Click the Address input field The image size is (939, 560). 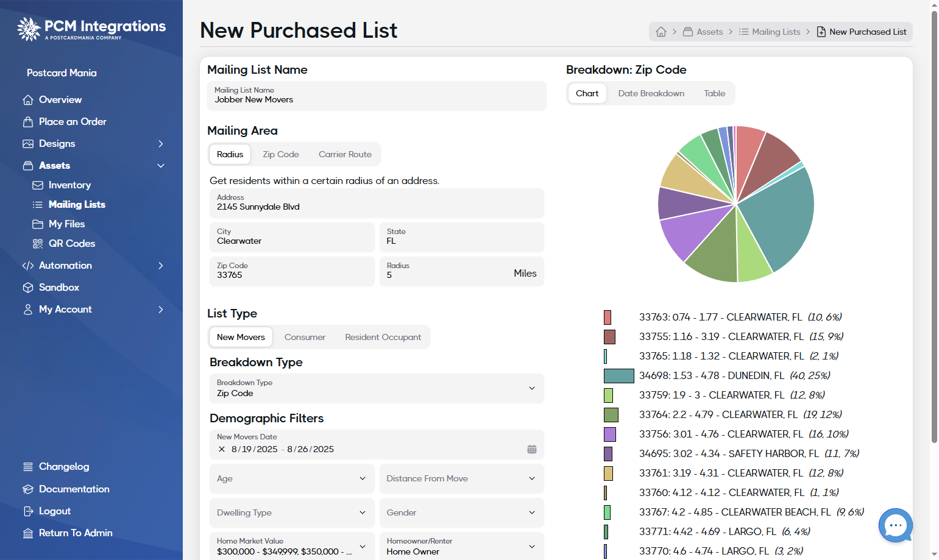click(377, 203)
